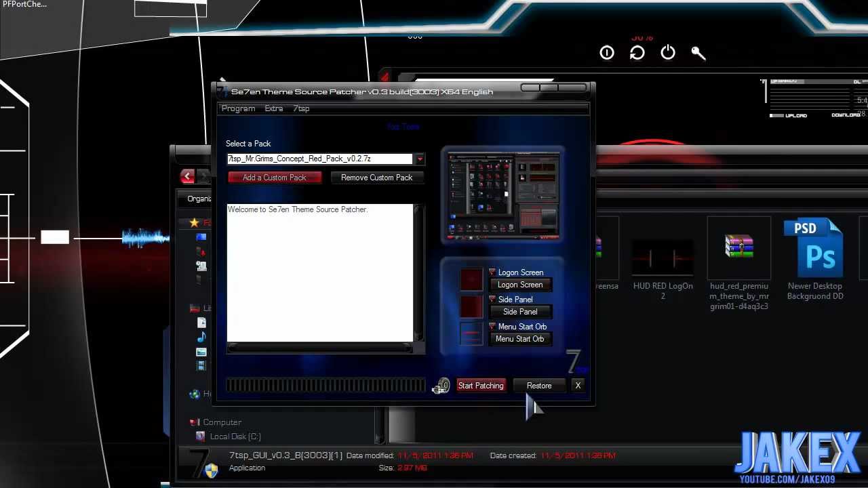
Task: Click the pack name combo box field
Action: pos(320,159)
